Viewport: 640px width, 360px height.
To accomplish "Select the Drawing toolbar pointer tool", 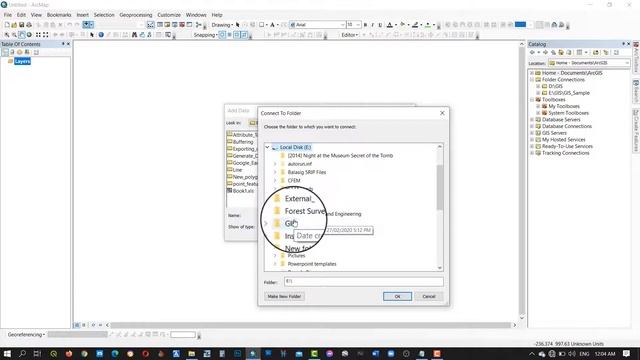I will [238, 25].
